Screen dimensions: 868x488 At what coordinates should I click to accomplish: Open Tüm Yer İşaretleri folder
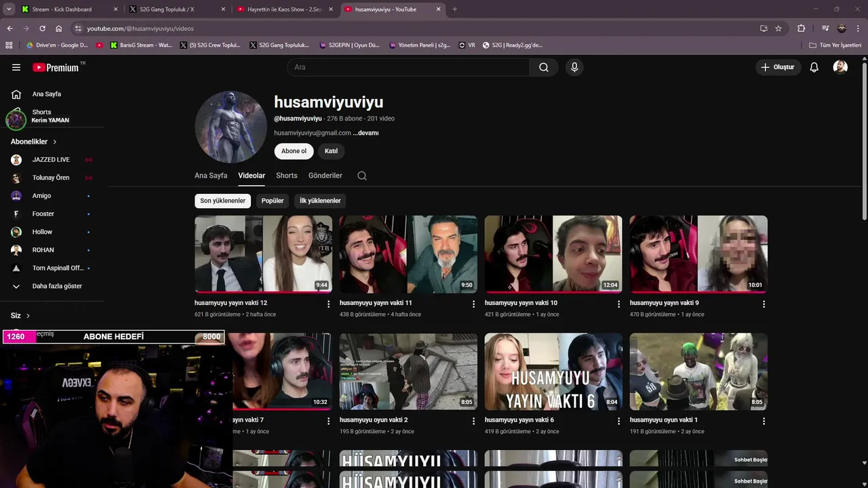coord(835,45)
